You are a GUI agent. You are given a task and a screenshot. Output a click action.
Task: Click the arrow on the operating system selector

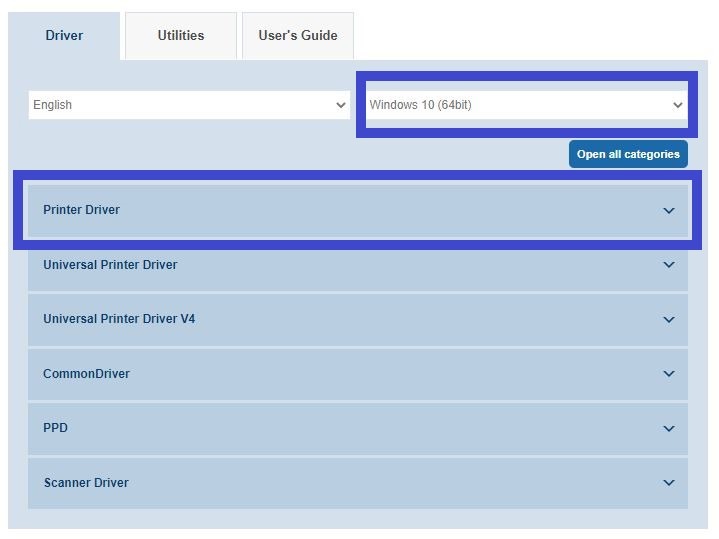tap(678, 105)
